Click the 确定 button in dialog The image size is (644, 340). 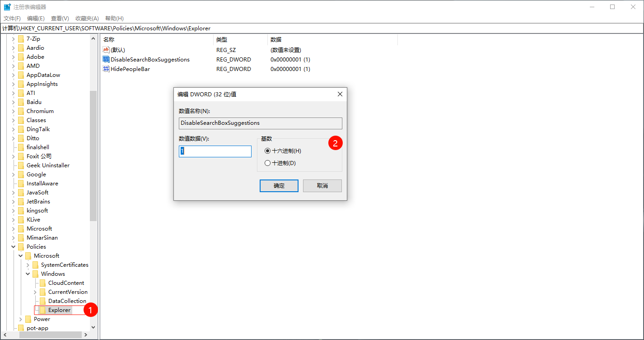pyautogui.click(x=279, y=186)
